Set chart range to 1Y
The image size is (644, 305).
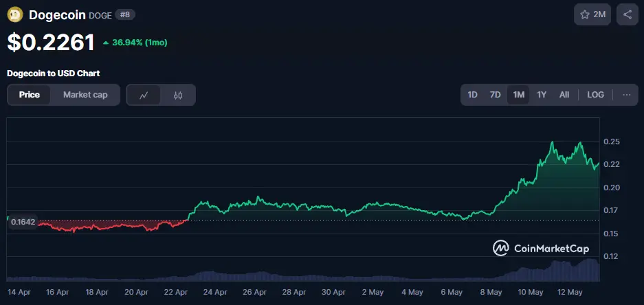pyautogui.click(x=542, y=95)
